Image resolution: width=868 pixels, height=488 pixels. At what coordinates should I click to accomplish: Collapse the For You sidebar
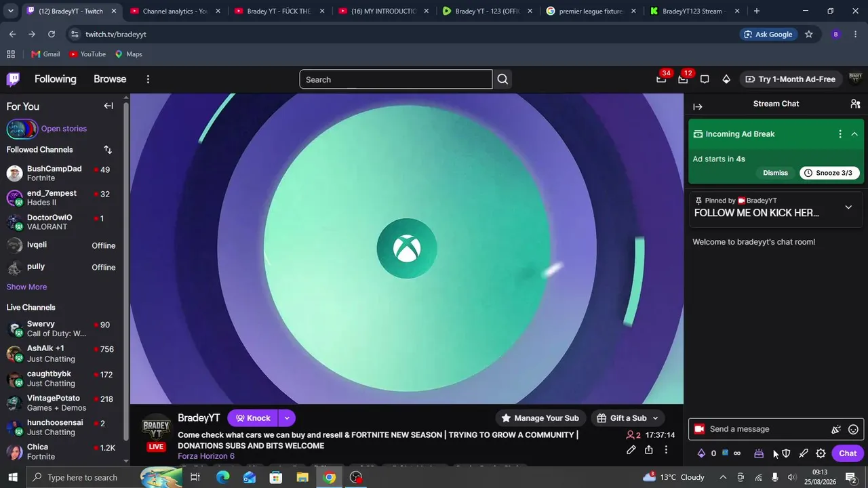coord(108,106)
